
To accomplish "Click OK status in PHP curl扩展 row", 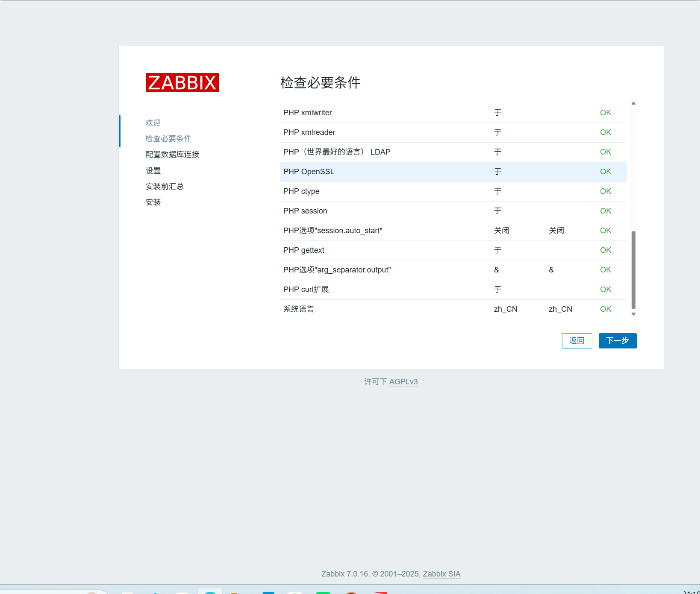I will (606, 290).
